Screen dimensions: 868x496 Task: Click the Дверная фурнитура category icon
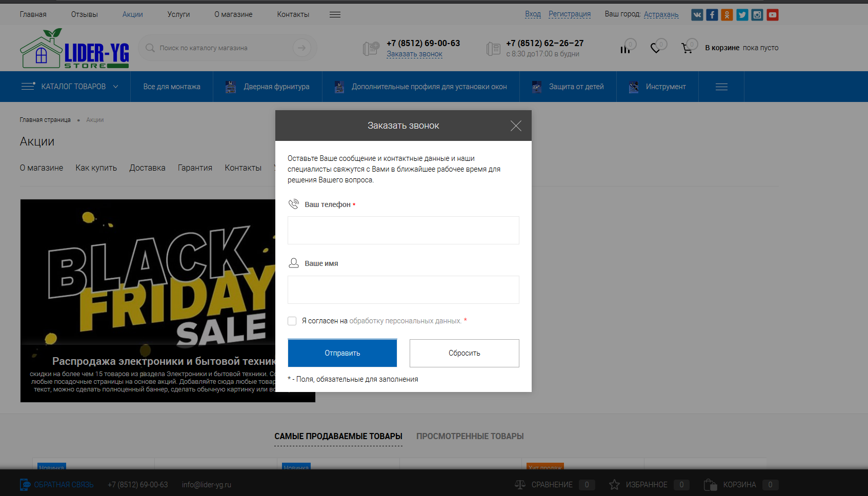pyautogui.click(x=231, y=87)
